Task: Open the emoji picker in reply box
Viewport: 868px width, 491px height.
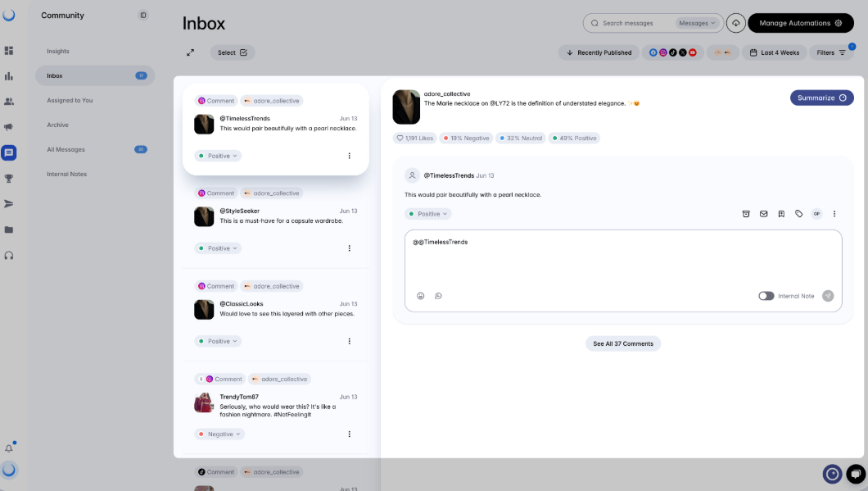Action: [x=421, y=296]
